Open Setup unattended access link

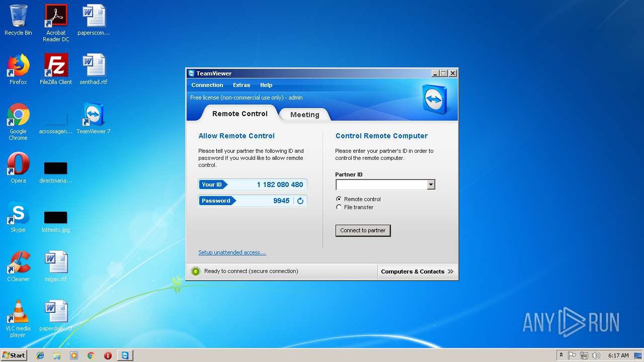coord(232,252)
